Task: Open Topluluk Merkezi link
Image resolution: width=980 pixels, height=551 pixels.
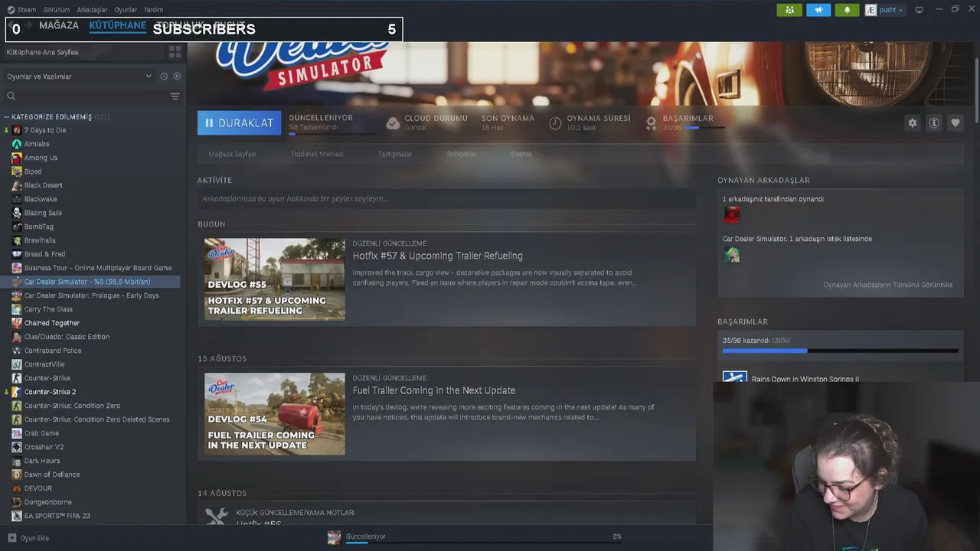Action: (317, 154)
